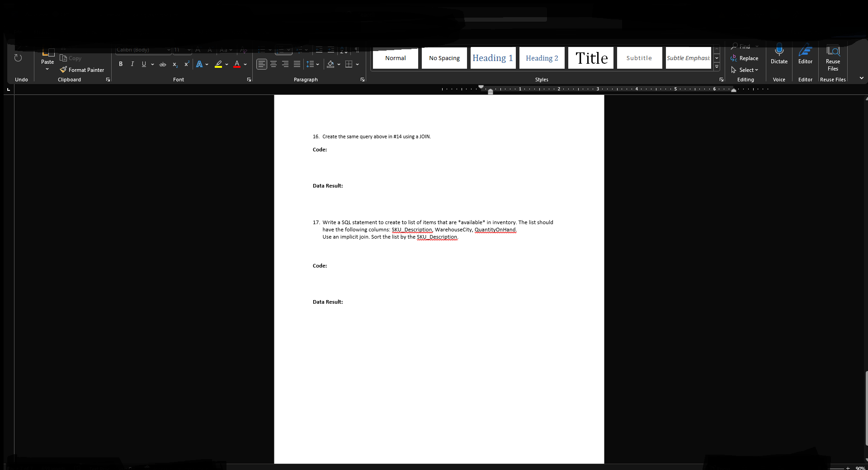This screenshot has width=868, height=470.
Task: Activate the Format Painter tool
Action: click(x=82, y=70)
